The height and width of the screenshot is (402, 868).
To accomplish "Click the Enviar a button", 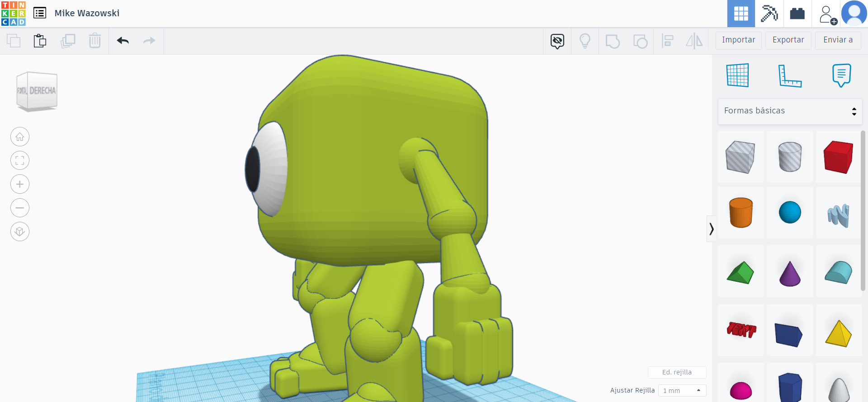I will pyautogui.click(x=838, y=40).
